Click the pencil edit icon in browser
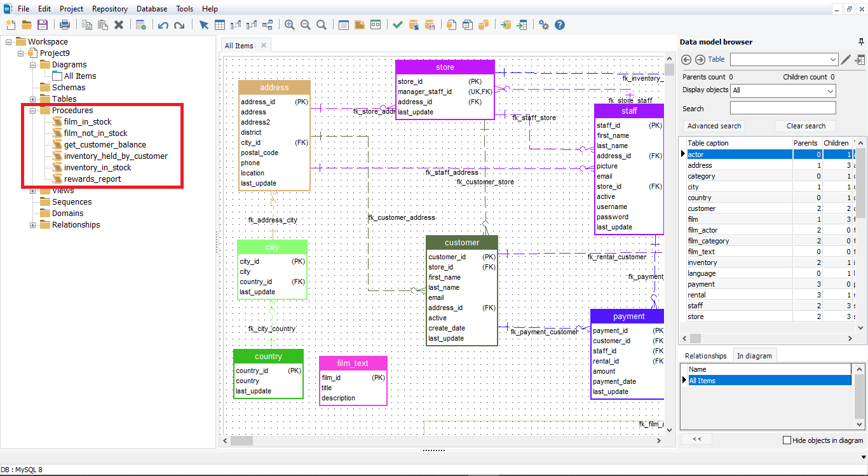Viewport: 868px width, 476px height. [x=846, y=60]
